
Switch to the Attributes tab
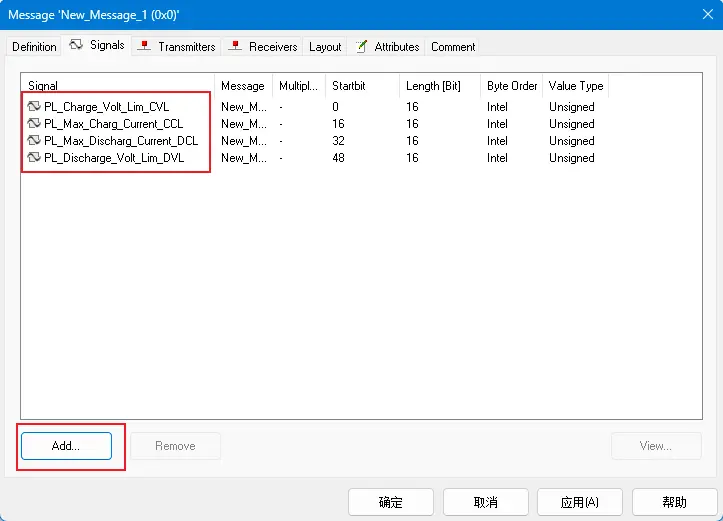387,46
